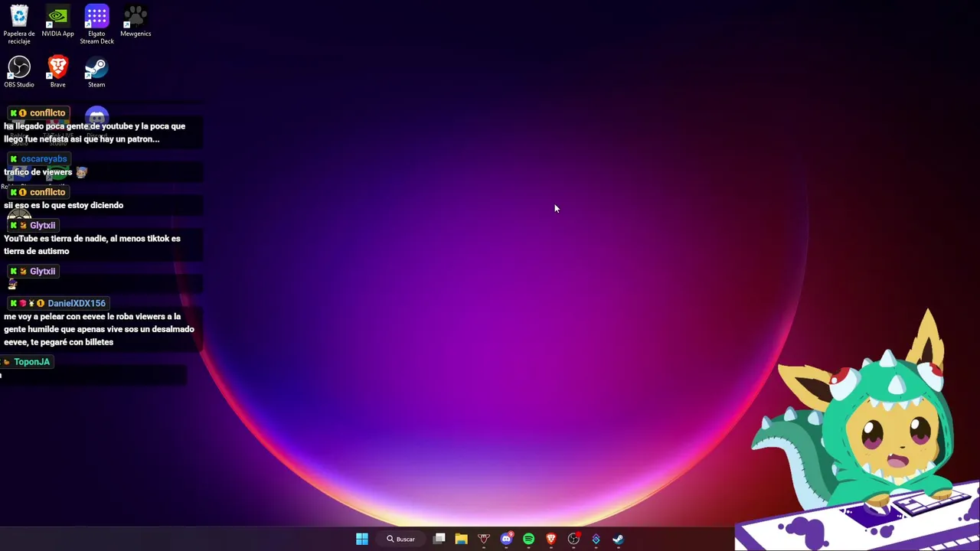The image size is (980, 551).
Task: Open the purple diamond app in taskbar
Action: click(x=596, y=539)
